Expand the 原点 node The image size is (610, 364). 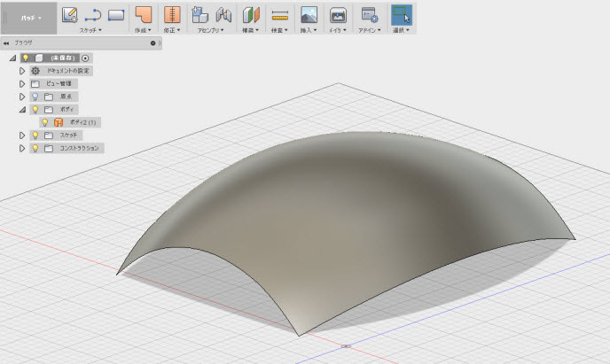point(22,97)
